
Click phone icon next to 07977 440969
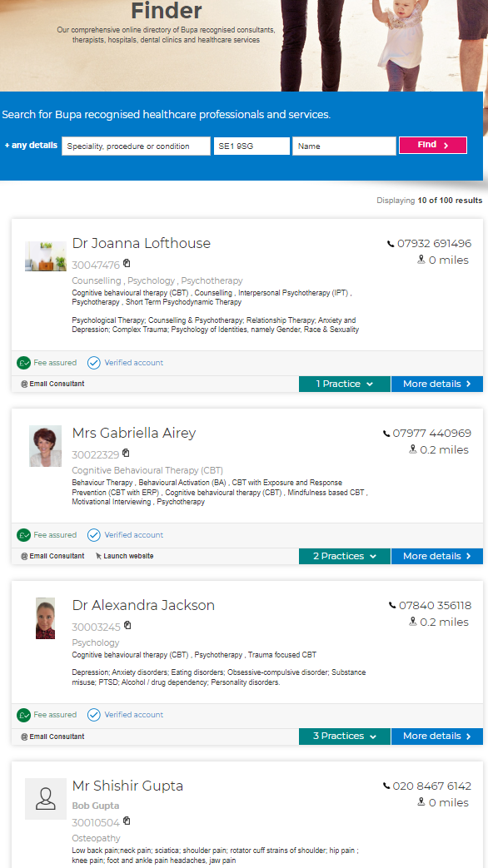(x=386, y=434)
